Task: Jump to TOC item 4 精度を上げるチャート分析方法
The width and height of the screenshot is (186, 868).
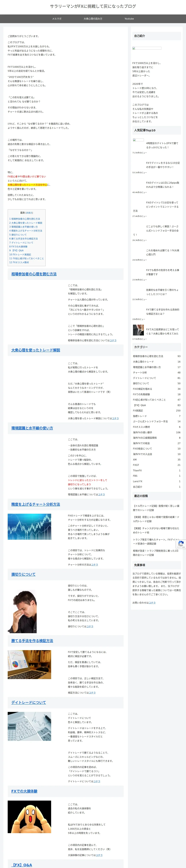Action: point(26,231)
